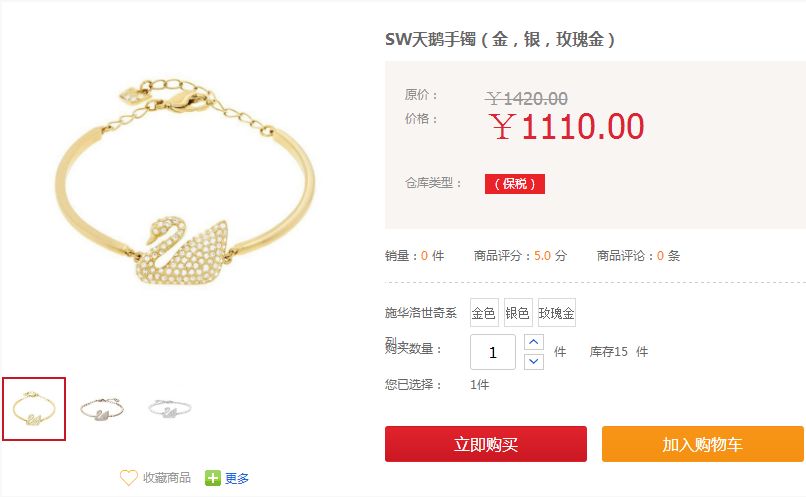Click the 商品评分 5.0 rating

pos(520,255)
